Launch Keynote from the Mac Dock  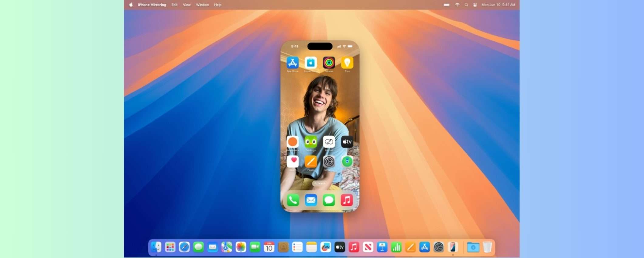(382, 247)
